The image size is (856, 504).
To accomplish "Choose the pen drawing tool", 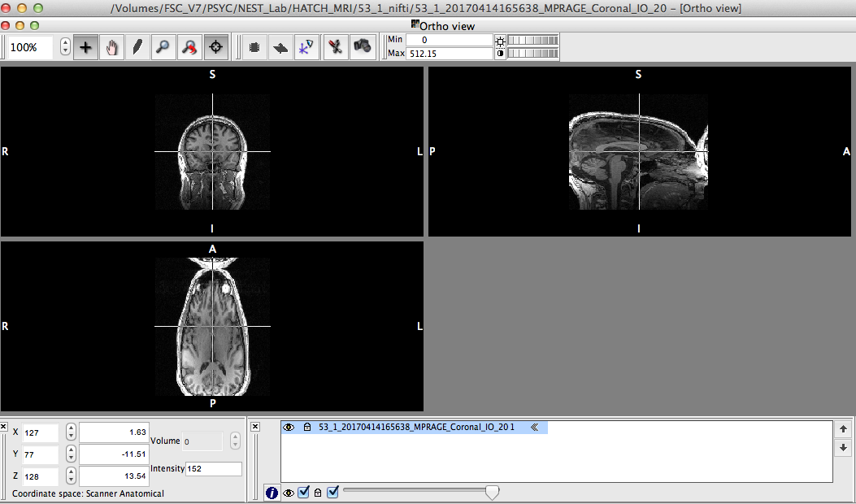I will point(137,47).
